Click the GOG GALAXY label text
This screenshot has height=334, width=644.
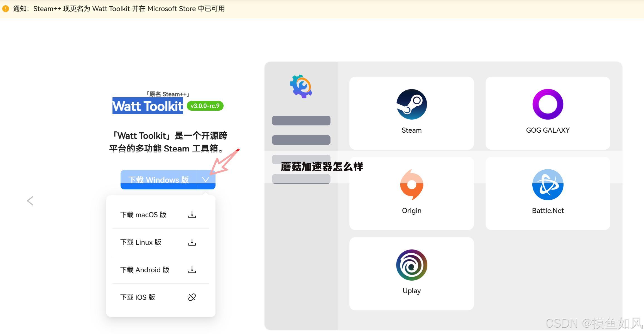548,130
